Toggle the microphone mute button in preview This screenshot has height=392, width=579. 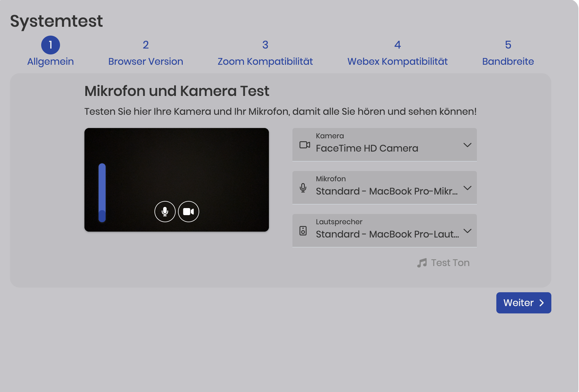tap(165, 212)
